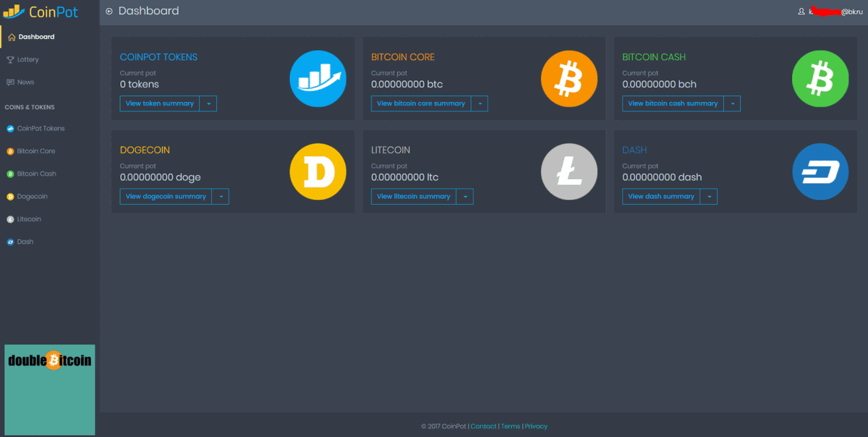Click View litecoin summary button
The image size is (868, 437).
(414, 196)
